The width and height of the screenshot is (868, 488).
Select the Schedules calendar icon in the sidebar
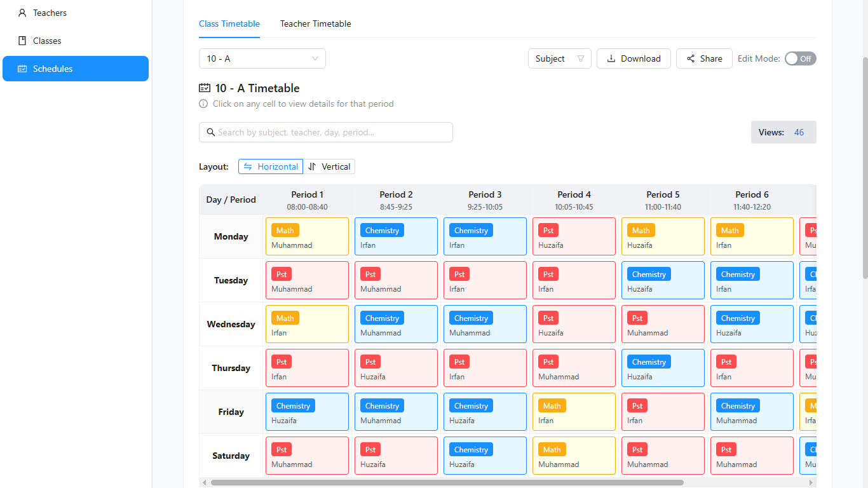point(22,68)
